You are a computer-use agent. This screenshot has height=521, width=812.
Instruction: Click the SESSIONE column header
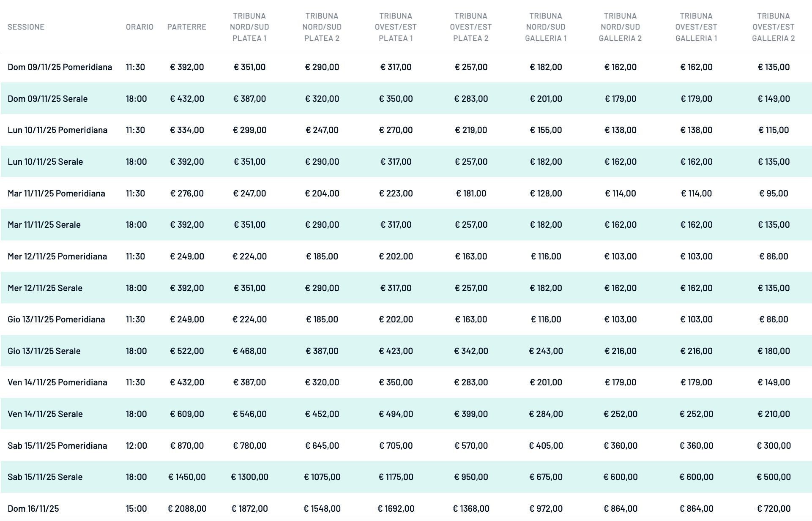[26, 27]
